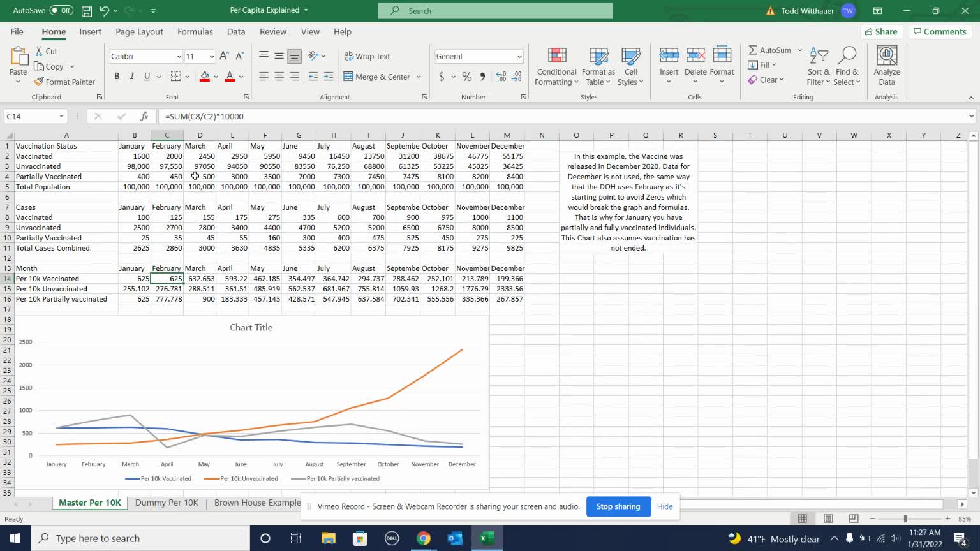
Task: Toggle AutoSave switch off/on
Action: point(61,11)
